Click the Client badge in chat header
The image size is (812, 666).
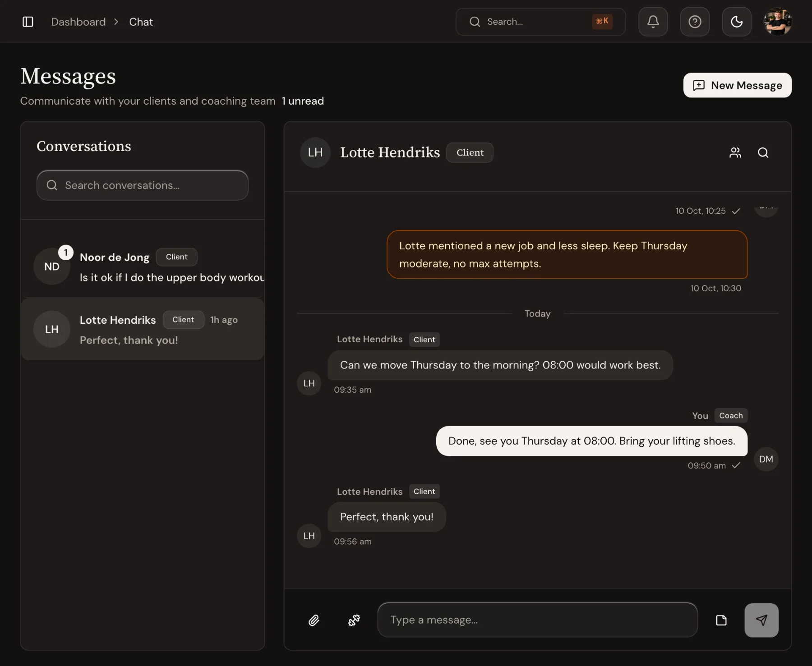470,152
